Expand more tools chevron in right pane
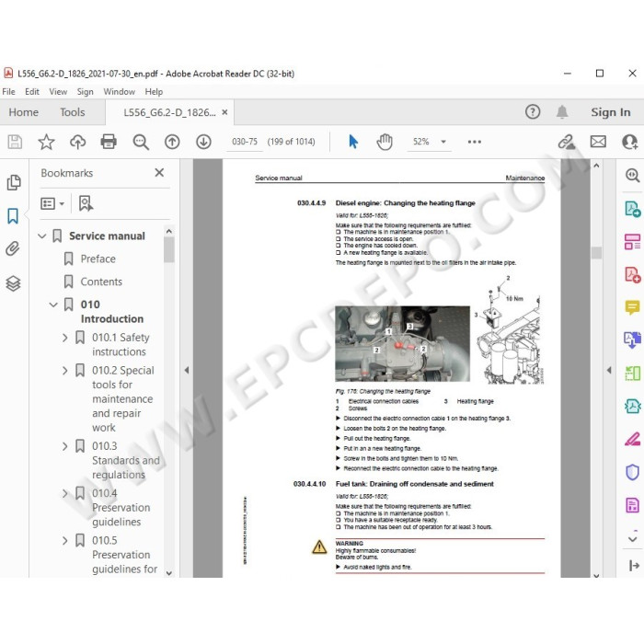 click(633, 539)
